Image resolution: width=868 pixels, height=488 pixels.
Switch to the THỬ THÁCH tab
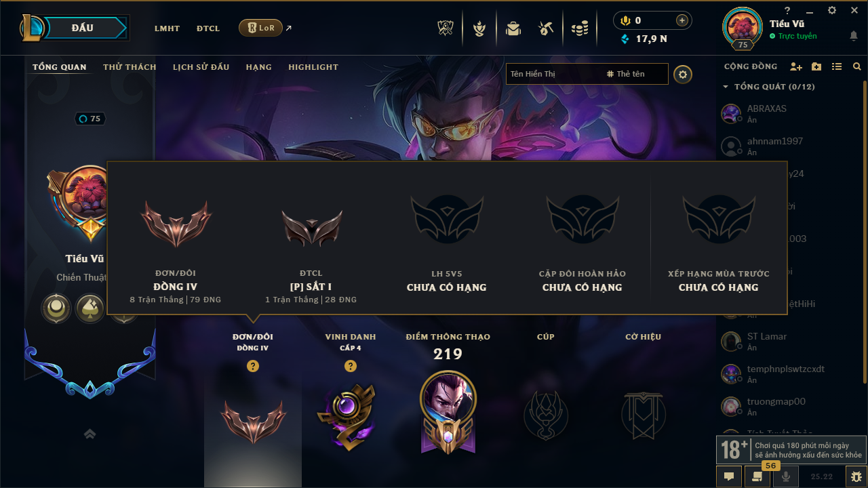[130, 67]
